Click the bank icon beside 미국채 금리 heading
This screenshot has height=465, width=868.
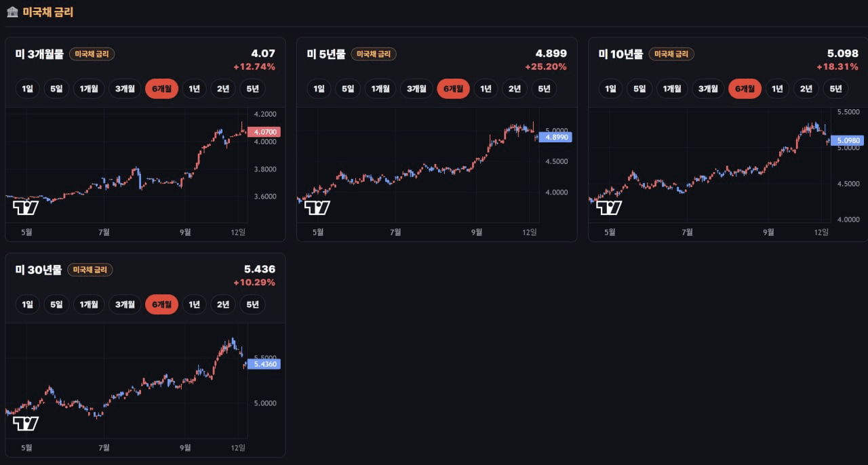pyautogui.click(x=12, y=12)
